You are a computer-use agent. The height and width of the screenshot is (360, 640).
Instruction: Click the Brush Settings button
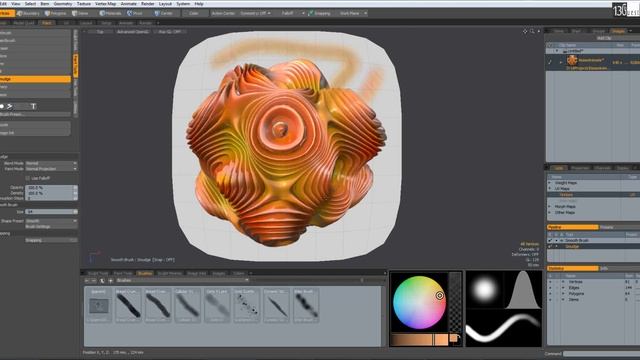51,226
